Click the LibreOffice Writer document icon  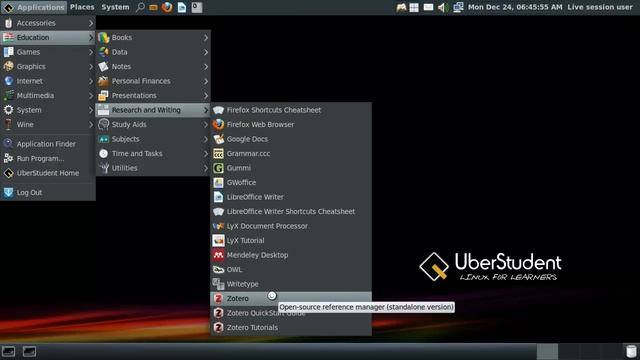[218, 197]
